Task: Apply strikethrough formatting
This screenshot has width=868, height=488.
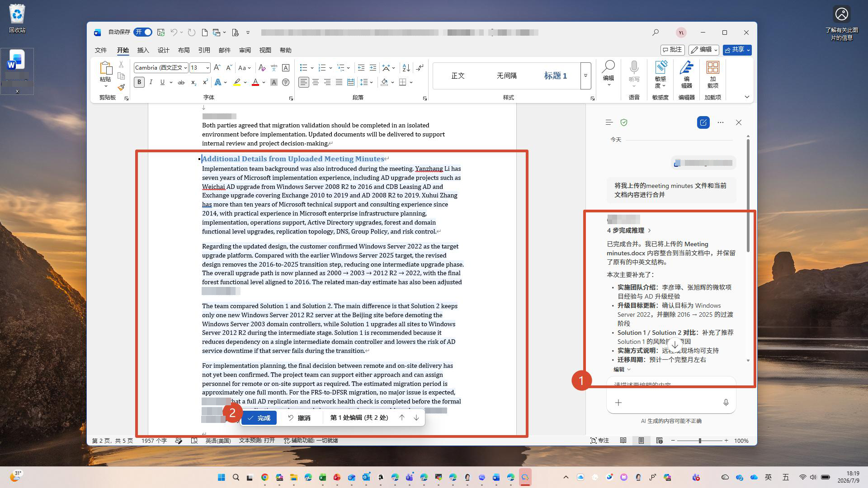Action: pos(181,82)
